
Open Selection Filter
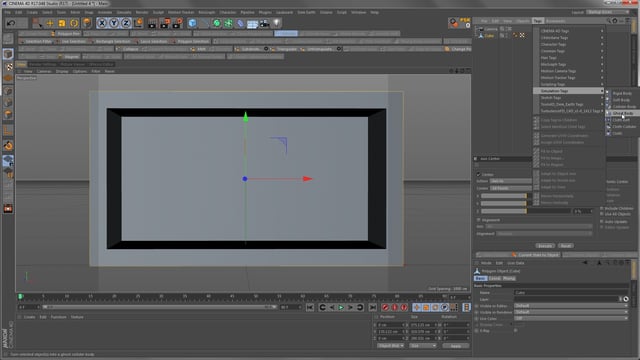point(36,41)
